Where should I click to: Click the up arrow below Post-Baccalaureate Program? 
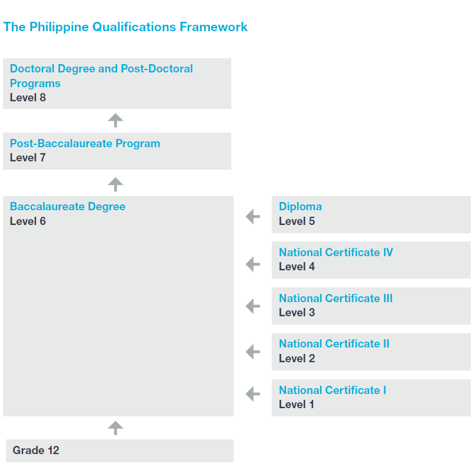click(116, 184)
